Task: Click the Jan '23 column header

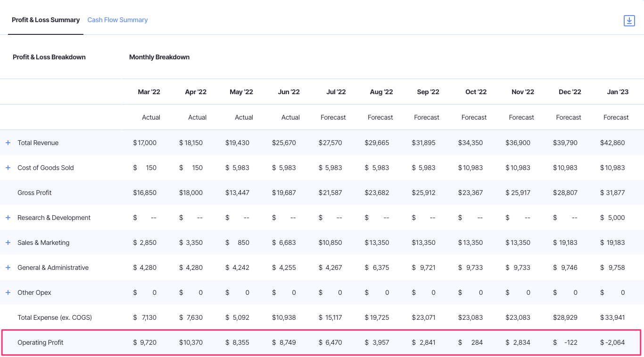Action: (618, 92)
